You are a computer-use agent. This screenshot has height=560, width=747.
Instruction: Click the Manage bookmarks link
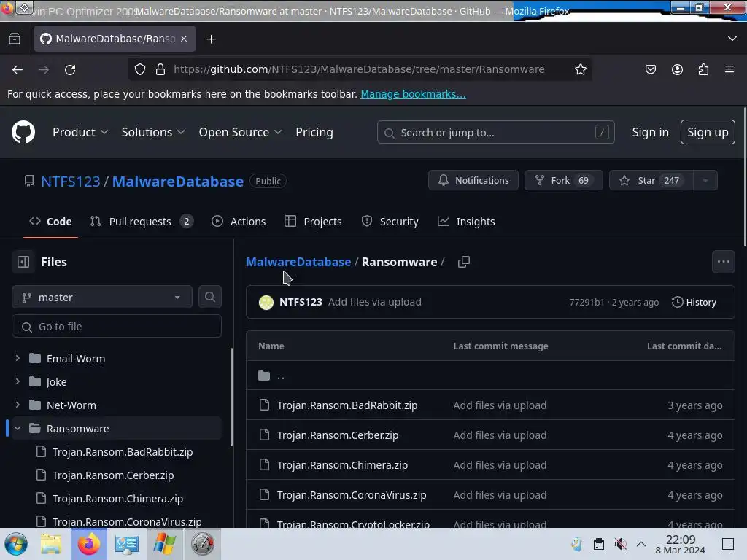(x=413, y=94)
